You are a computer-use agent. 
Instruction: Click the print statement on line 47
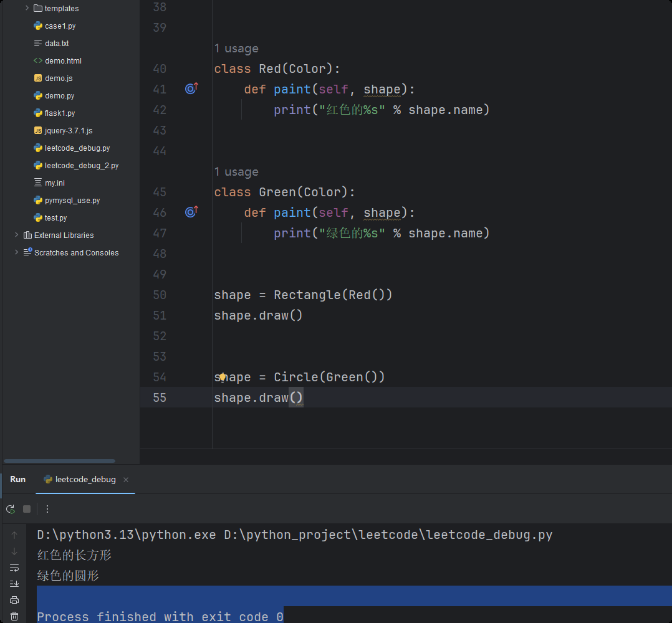pos(382,233)
